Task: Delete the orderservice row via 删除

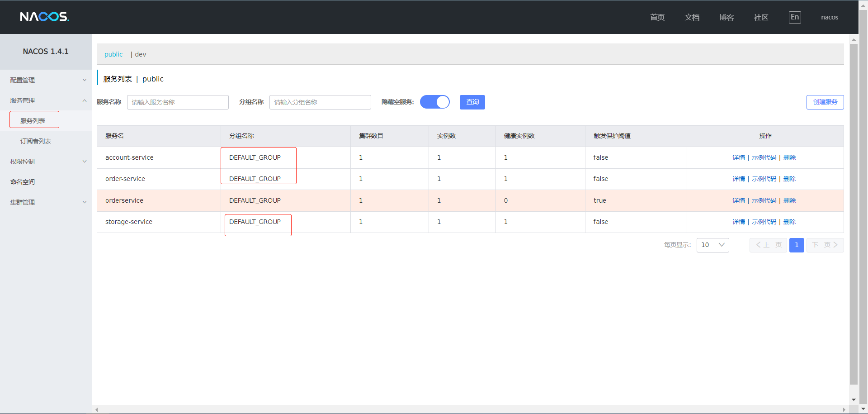Action: (789, 200)
